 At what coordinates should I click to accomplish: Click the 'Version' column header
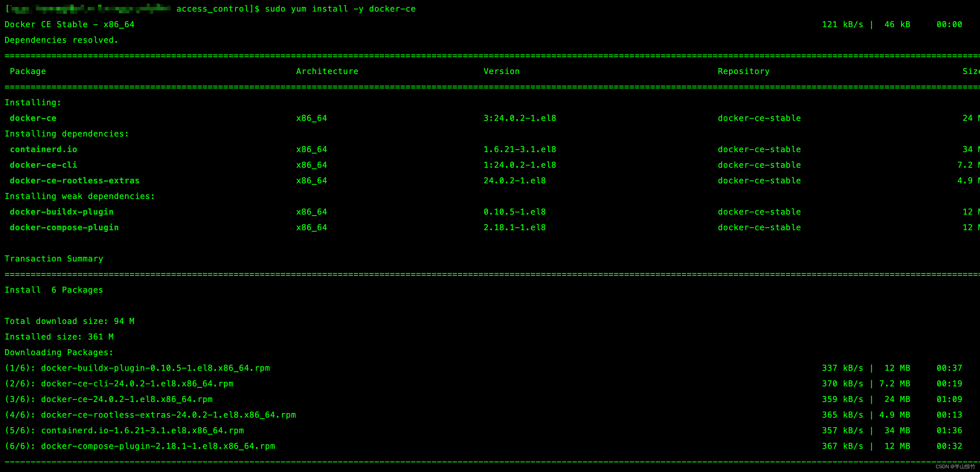(x=501, y=71)
